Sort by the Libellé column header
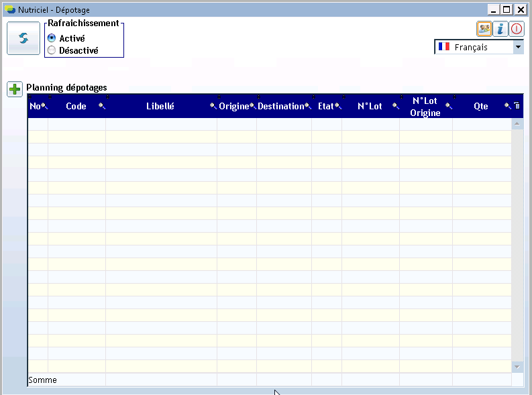The image size is (532, 395). [160, 107]
